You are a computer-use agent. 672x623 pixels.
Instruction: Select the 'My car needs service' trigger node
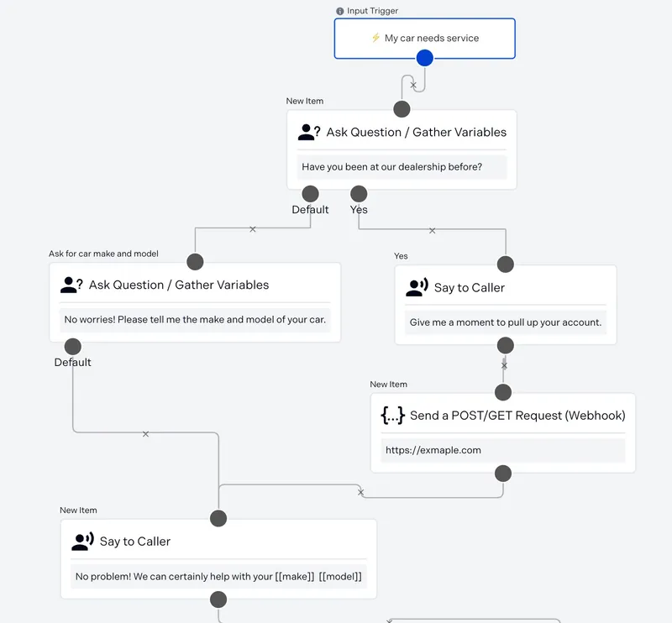pyautogui.click(x=425, y=39)
